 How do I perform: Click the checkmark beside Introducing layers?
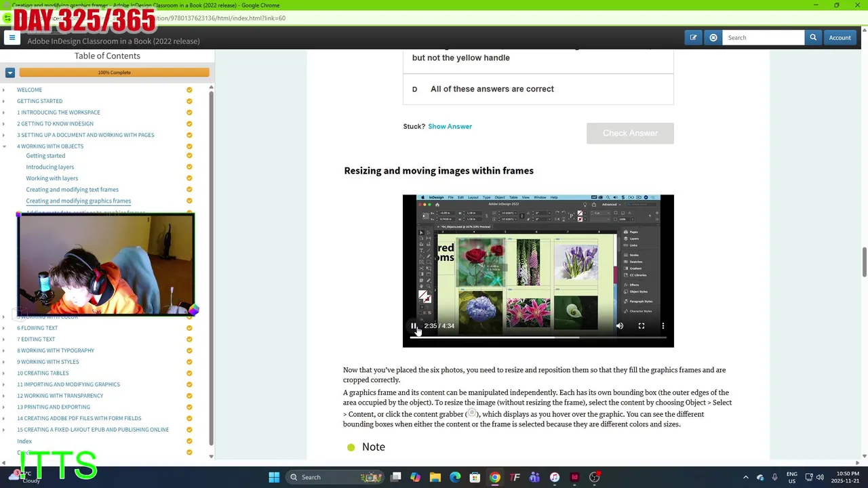pyautogui.click(x=189, y=167)
